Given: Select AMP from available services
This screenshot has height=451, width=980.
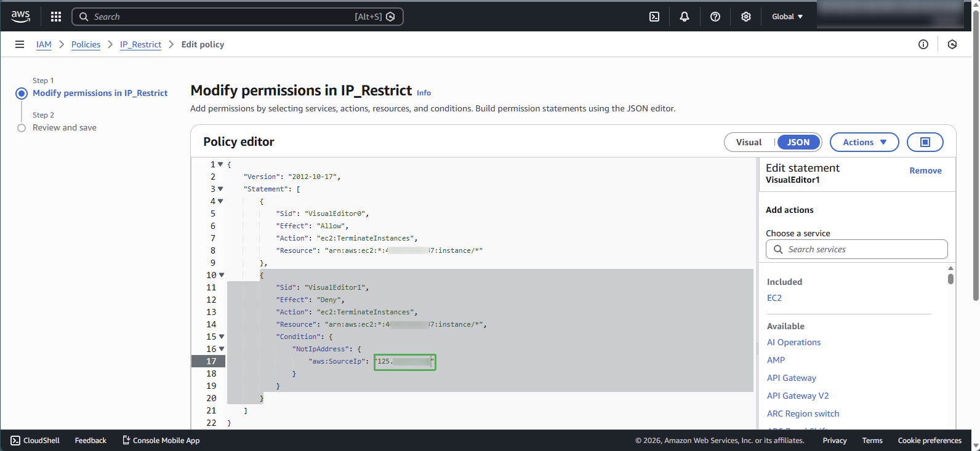Looking at the screenshot, I should point(776,360).
